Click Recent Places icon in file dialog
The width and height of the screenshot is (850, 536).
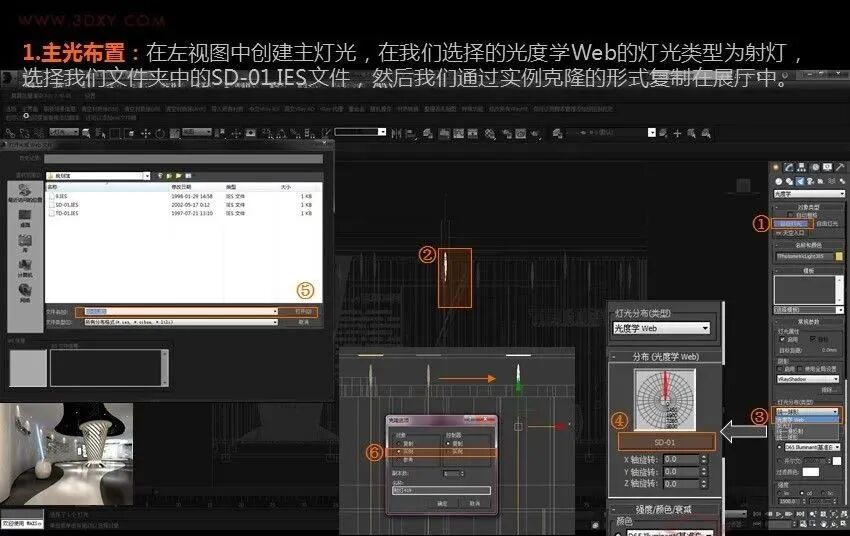coord(24,192)
